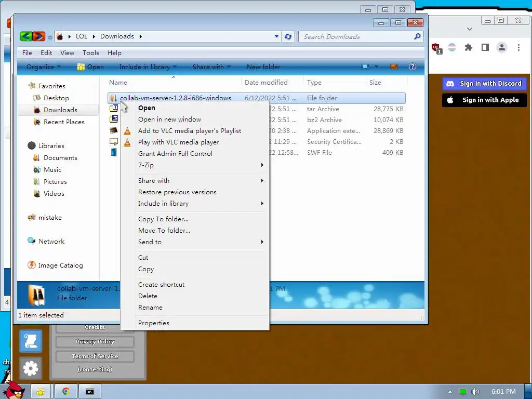
Task: Click the Open toolbar button
Action: point(90,67)
